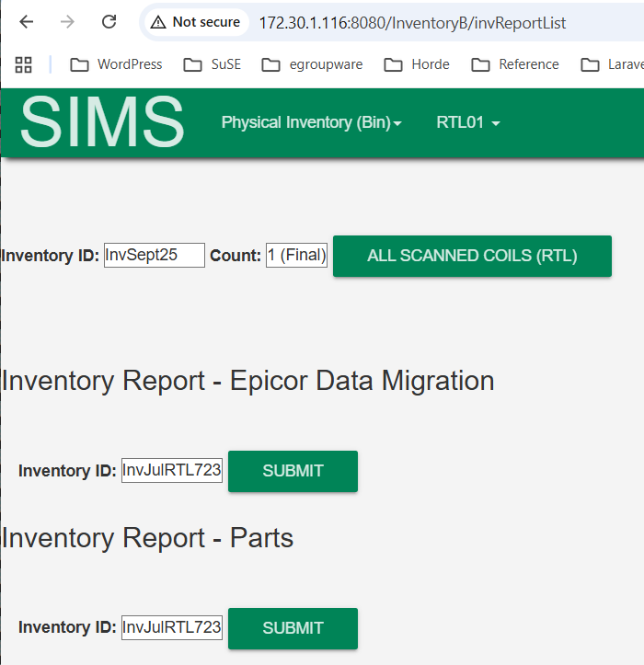This screenshot has width=644, height=665.
Task: Submit the Inventory Report Parts form
Action: click(293, 628)
